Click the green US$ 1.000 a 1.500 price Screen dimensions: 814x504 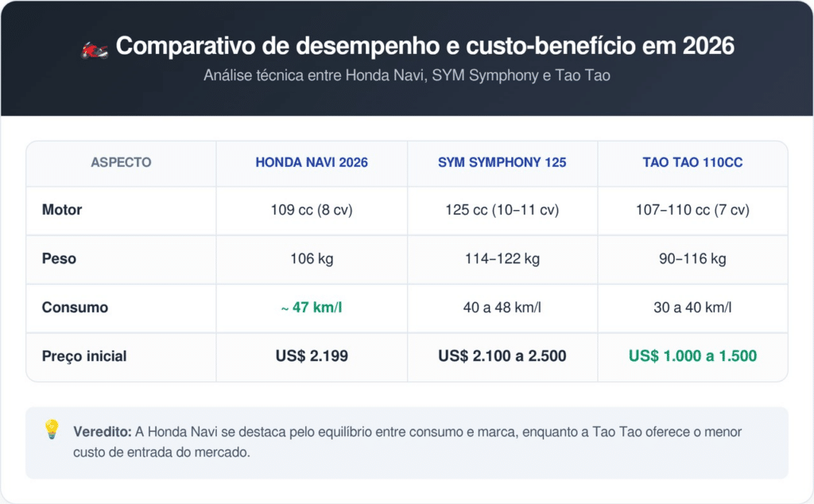click(x=692, y=356)
